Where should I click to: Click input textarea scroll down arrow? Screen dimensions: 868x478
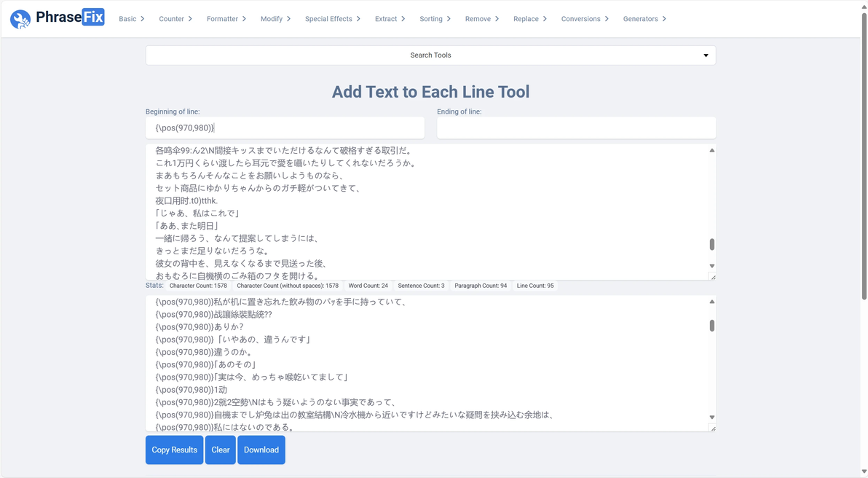click(712, 266)
